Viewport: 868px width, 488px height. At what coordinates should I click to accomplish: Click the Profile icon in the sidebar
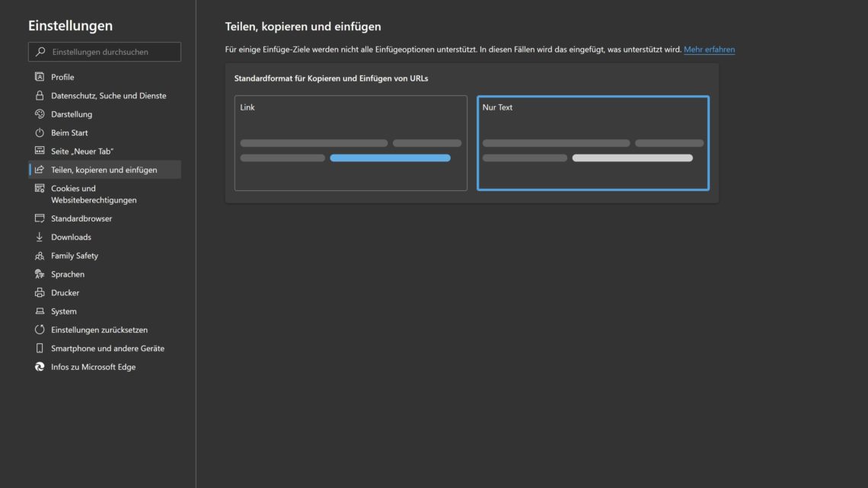39,76
